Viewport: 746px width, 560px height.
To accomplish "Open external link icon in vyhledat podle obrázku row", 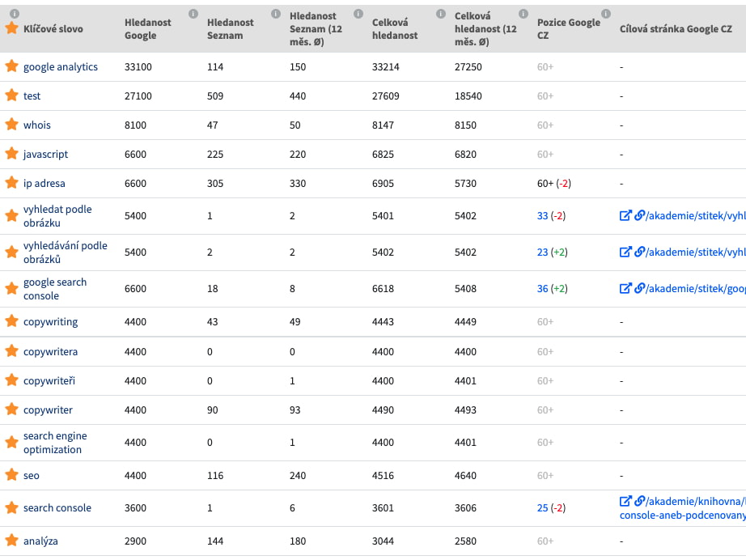I will [625, 215].
